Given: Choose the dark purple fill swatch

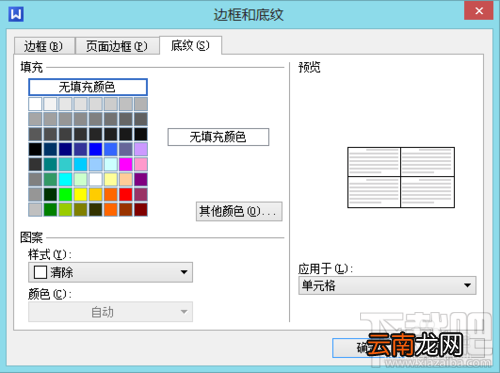Looking at the screenshot, I should click(141, 179).
